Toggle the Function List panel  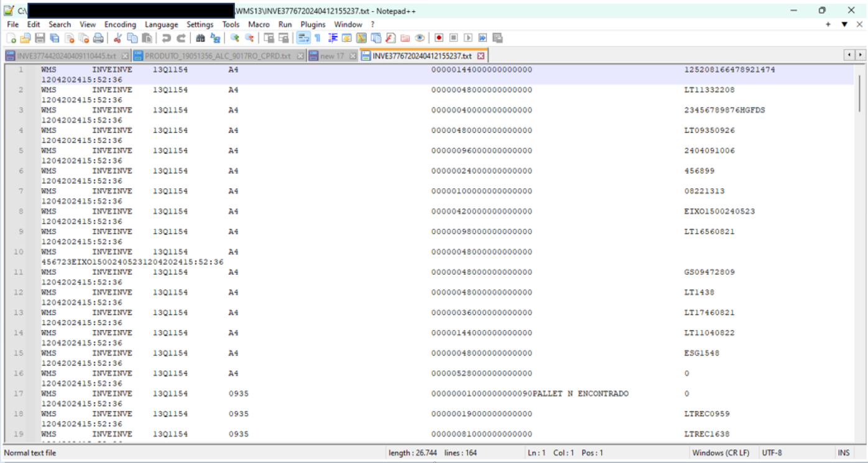click(390, 38)
